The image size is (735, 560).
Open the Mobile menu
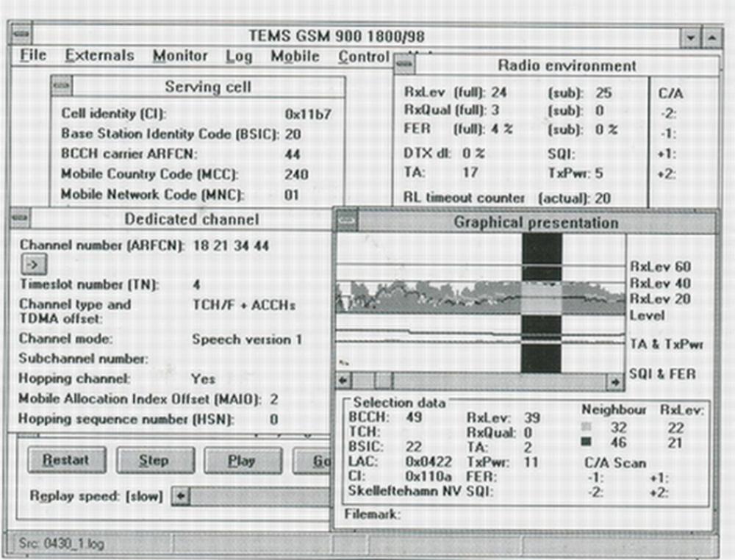295,57
